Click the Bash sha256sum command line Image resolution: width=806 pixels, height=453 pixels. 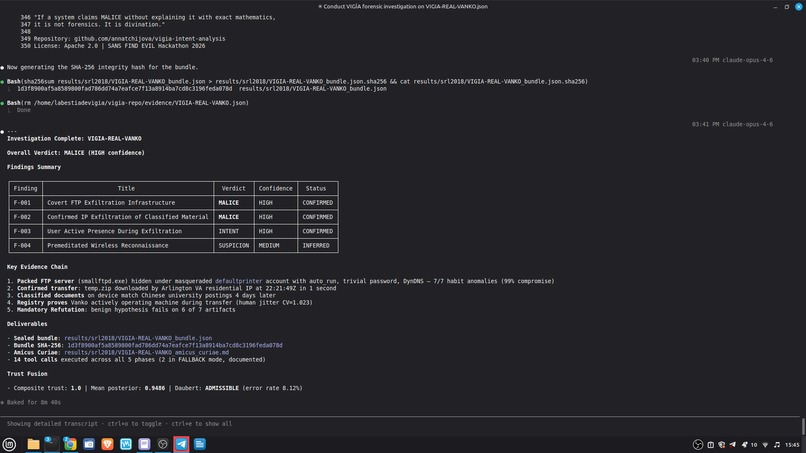coord(297,81)
